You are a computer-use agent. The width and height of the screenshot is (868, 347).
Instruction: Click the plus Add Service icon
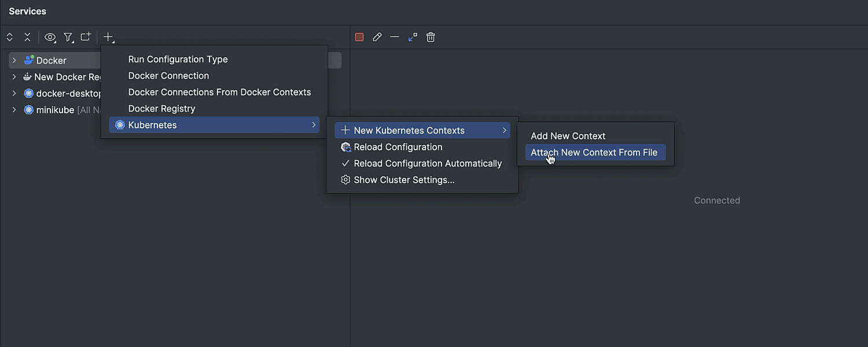[x=108, y=38]
